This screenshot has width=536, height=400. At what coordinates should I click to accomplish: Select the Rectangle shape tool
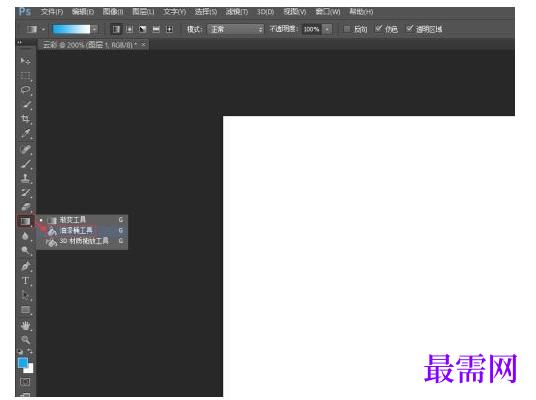[26, 310]
